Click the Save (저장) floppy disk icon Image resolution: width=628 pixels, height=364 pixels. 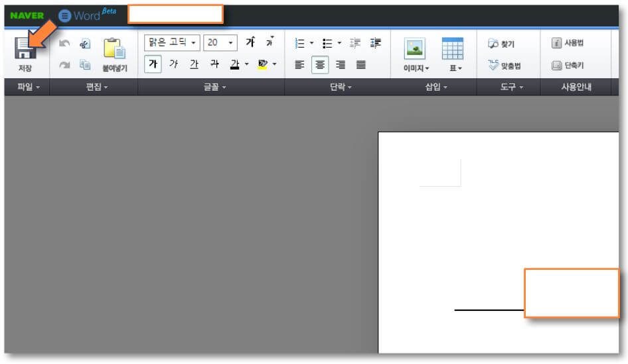tap(25, 49)
